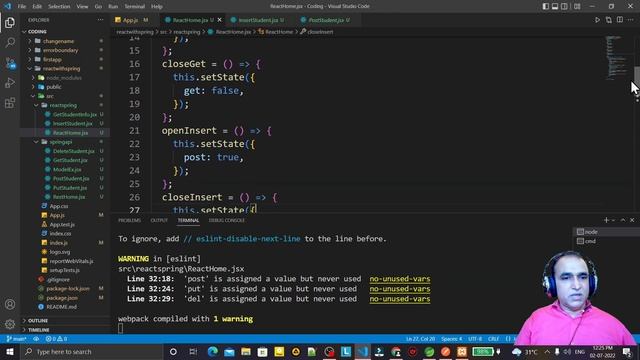Click Windows taskbar search box
The height and width of the screenshot is (360, 640).
coord(91,351)
